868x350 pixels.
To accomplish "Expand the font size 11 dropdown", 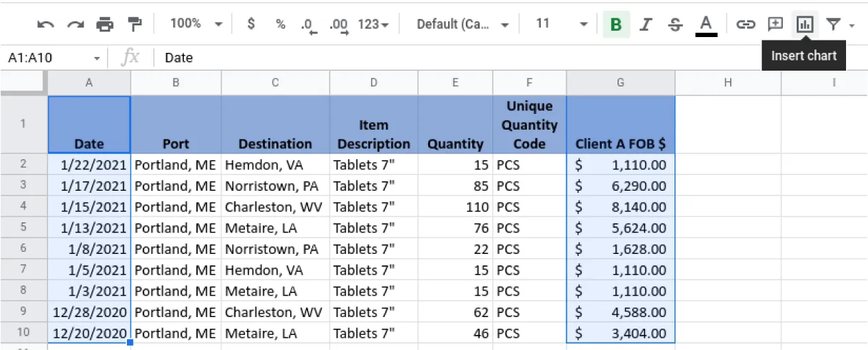I will [x=561, y=24].
